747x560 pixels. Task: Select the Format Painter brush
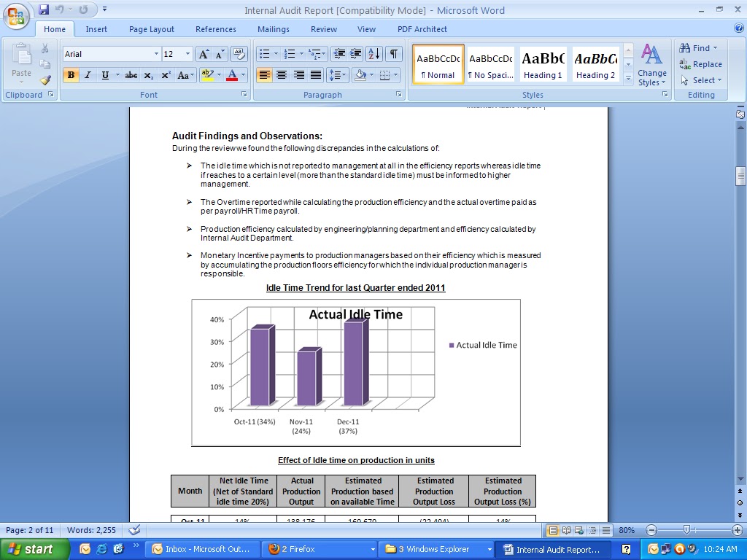click(x=44, y=80)
